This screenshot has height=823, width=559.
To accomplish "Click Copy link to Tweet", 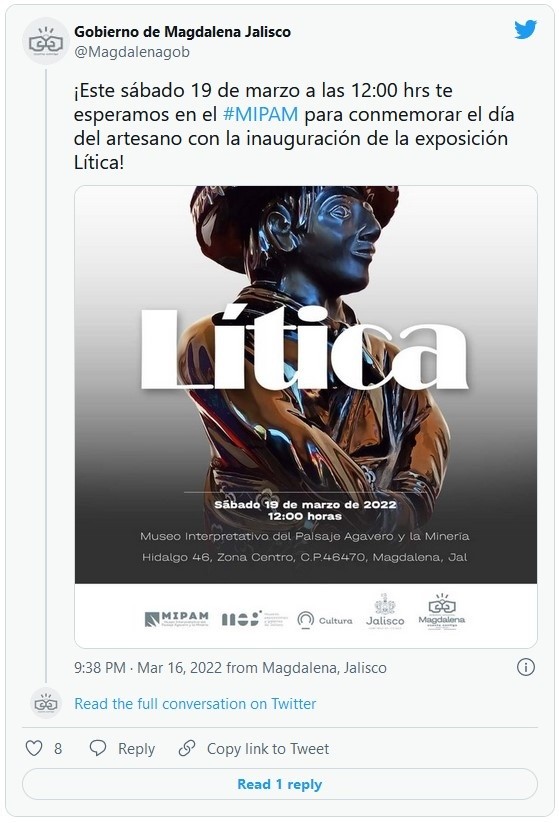I will [x=268, y=748].
